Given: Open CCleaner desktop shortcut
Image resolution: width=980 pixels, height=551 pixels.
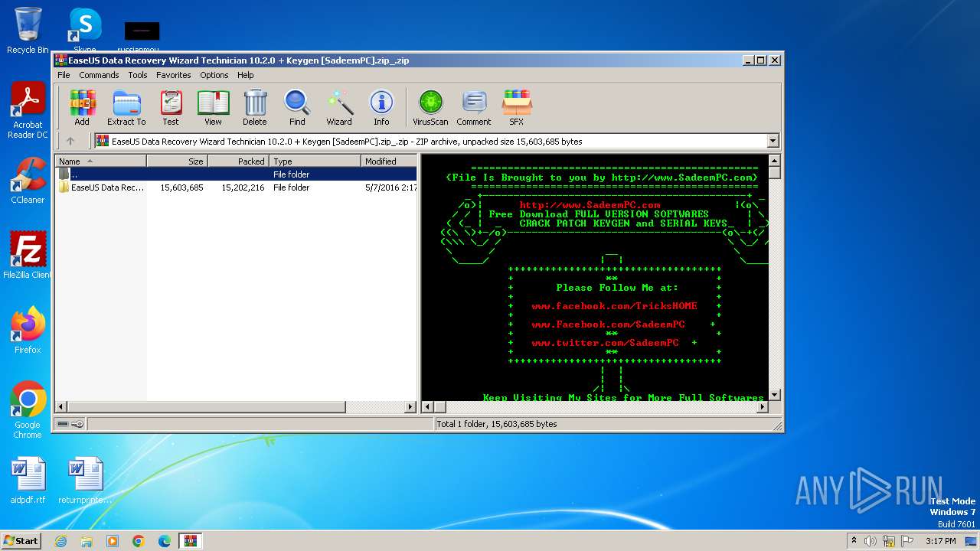Looking at the screenshot, I should [28, 181].
